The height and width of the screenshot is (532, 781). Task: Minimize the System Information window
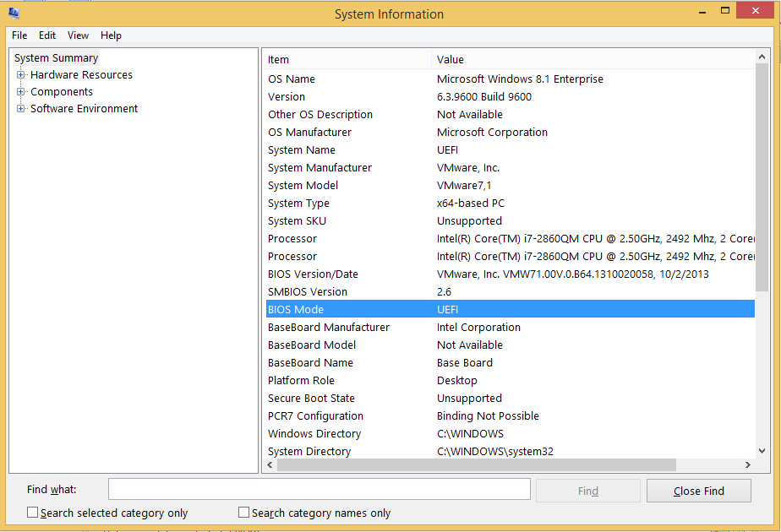pos(702,12)
